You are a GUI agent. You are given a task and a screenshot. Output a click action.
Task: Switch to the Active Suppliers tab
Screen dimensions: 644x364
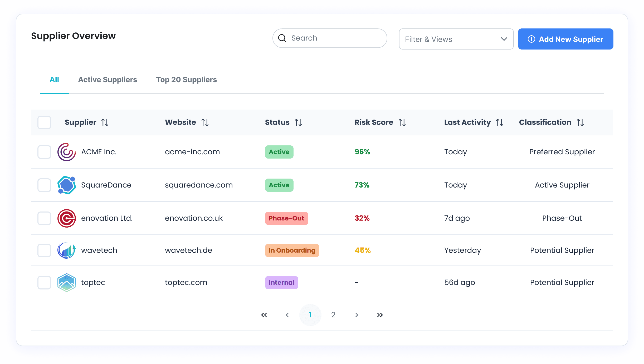tap(107, 80)
